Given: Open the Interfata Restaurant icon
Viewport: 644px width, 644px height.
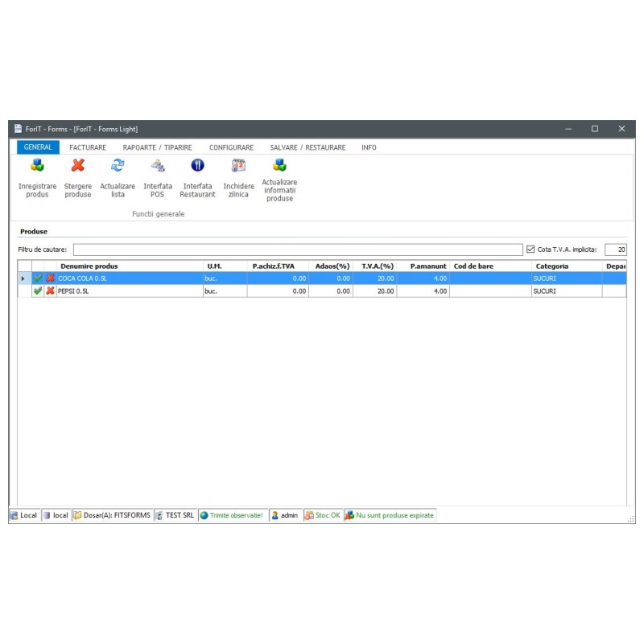Looking at the screenshot, I should (197, 166).
